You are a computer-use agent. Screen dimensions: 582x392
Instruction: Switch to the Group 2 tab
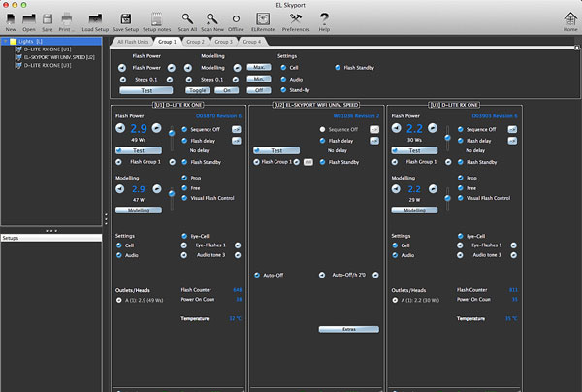196,42
